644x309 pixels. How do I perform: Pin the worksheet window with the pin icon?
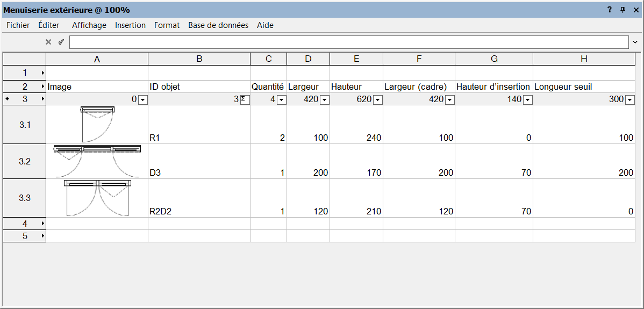click(x=622, y=10)
